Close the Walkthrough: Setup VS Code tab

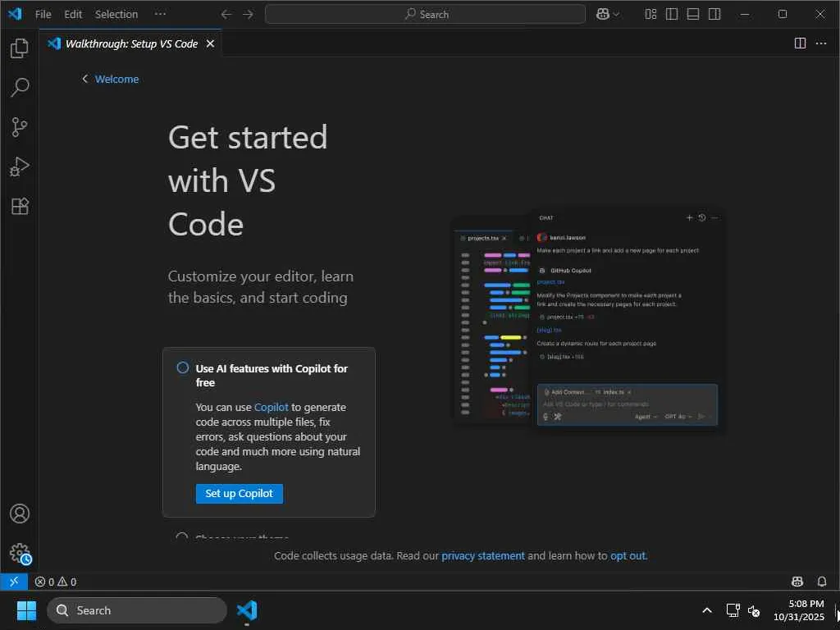coord(211,43)
